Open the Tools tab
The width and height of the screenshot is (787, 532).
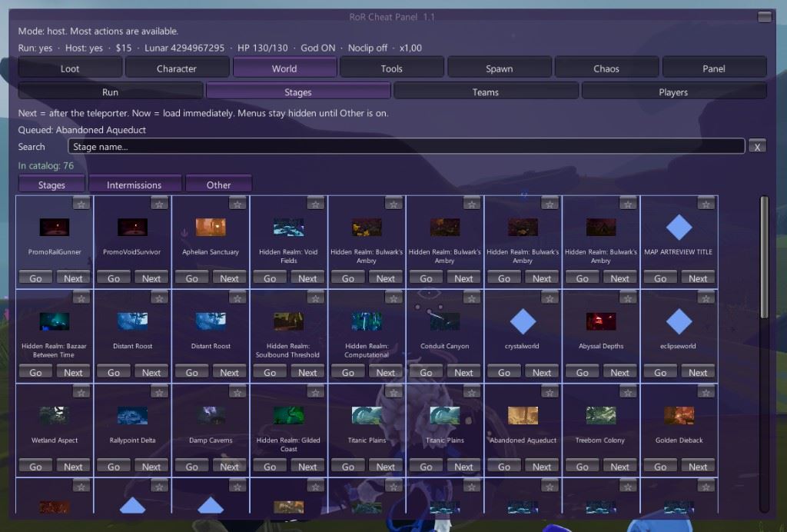[391, 68]
